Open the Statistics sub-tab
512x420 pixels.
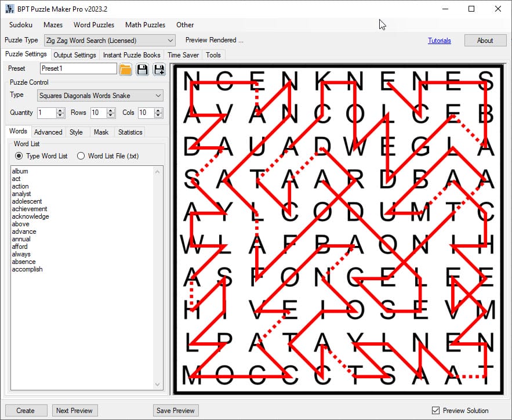coord(130,132)
